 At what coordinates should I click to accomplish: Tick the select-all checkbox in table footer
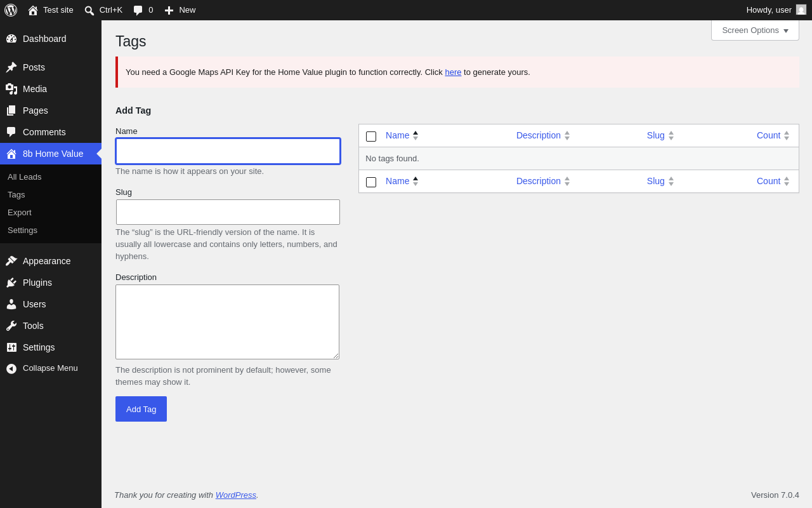click(x=371, y=182)
